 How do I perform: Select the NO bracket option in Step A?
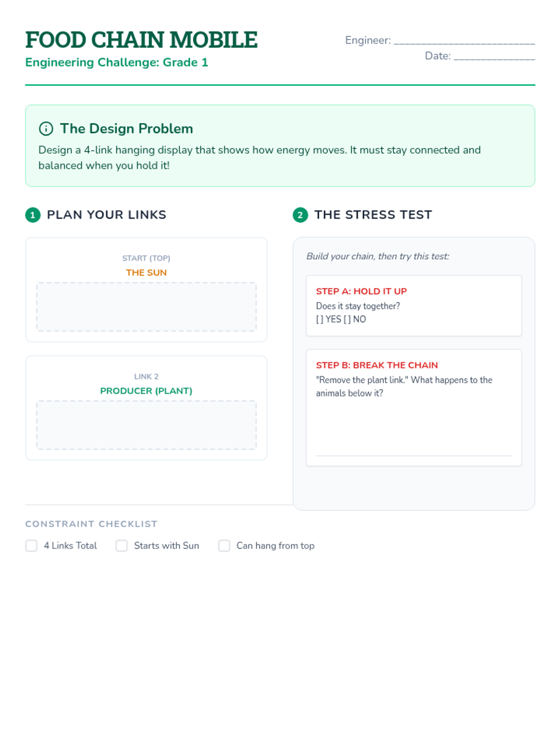(355, 319)
